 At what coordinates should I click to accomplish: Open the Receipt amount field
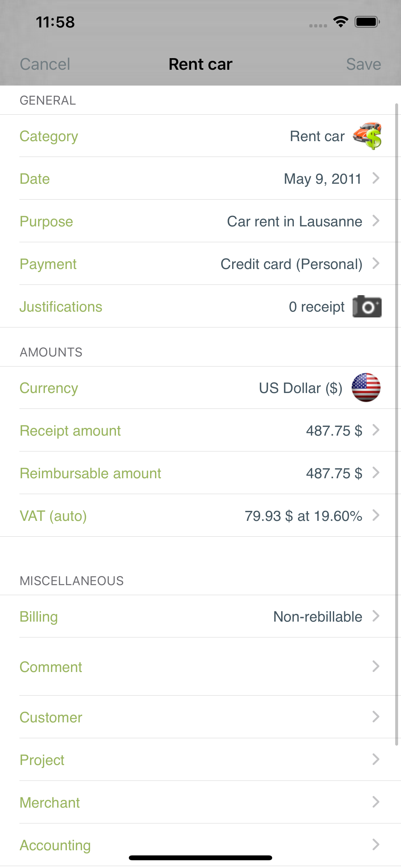(200, 430)
